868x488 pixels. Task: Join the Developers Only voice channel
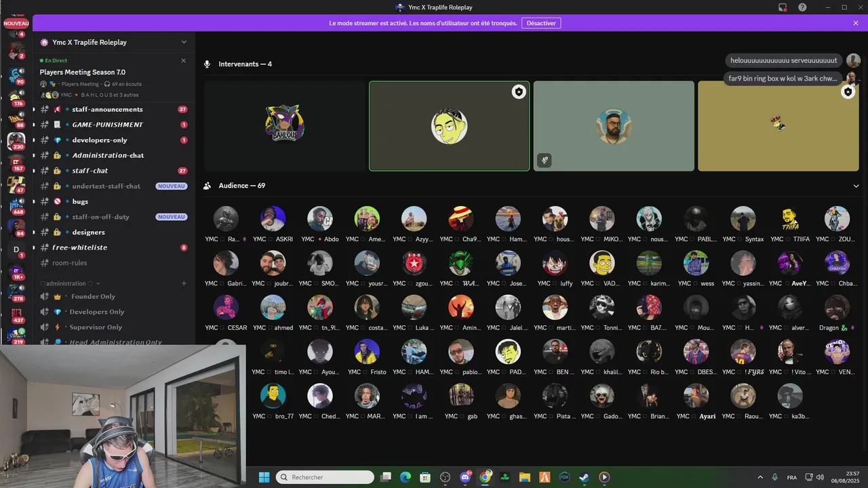click(114, 312)
